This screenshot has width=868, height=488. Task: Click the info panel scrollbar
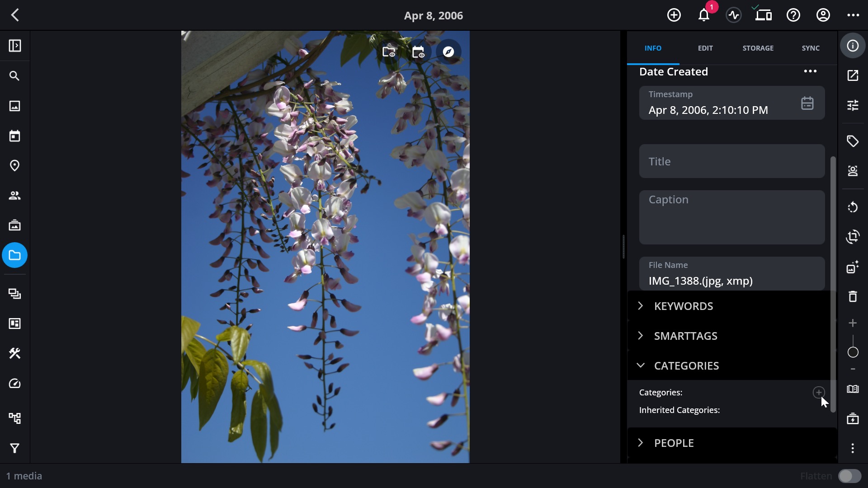[833, 284]
